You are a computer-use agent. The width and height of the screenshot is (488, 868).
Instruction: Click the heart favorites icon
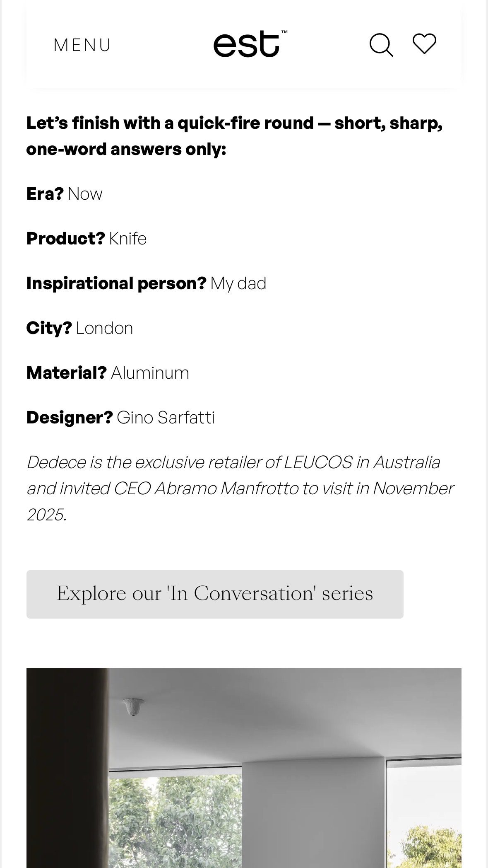tap(424, 44)
